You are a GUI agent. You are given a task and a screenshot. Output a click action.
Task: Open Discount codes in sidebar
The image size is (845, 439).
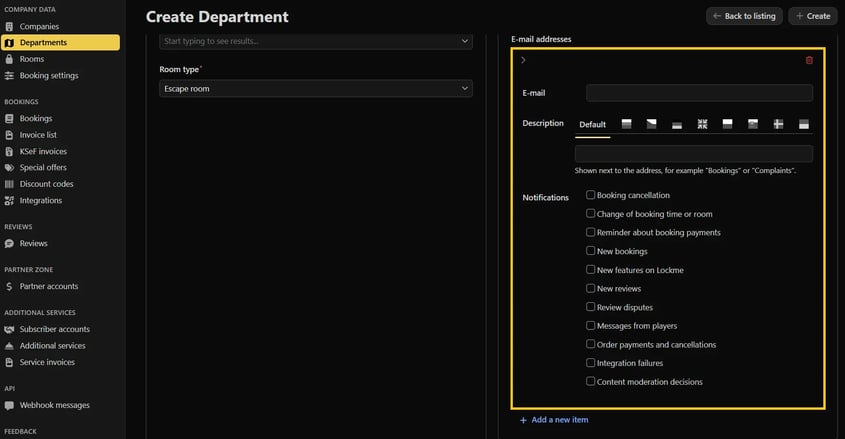[46, 184]
